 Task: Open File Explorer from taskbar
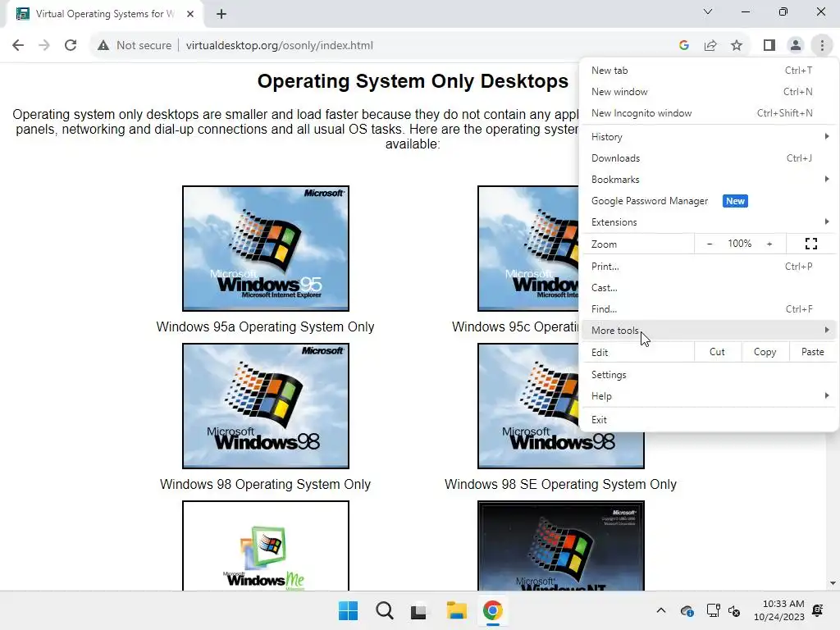pyautogui.click(x=456, y=610)
